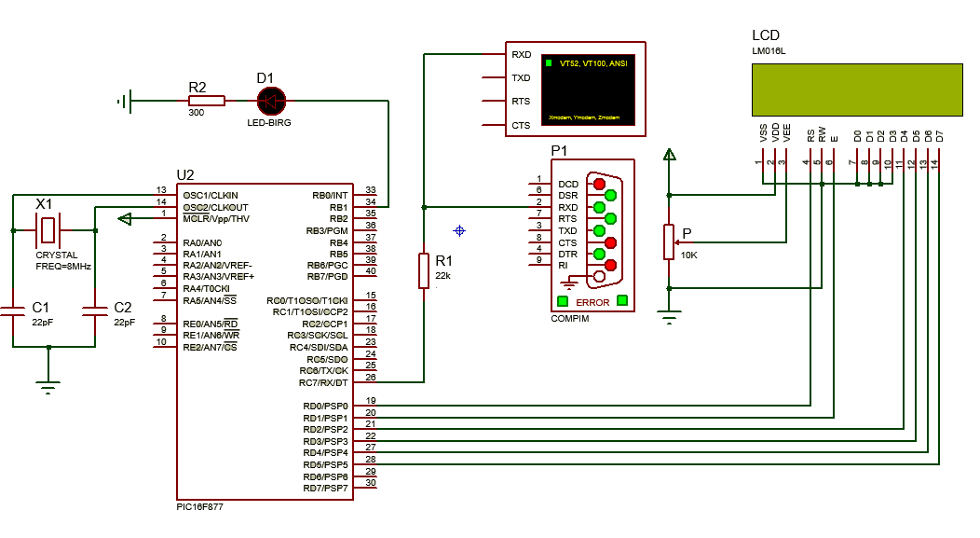This screenshot has height=538, width=980.
Task: Click the COMPIM RTS green indicator
Action: [610, 218]
